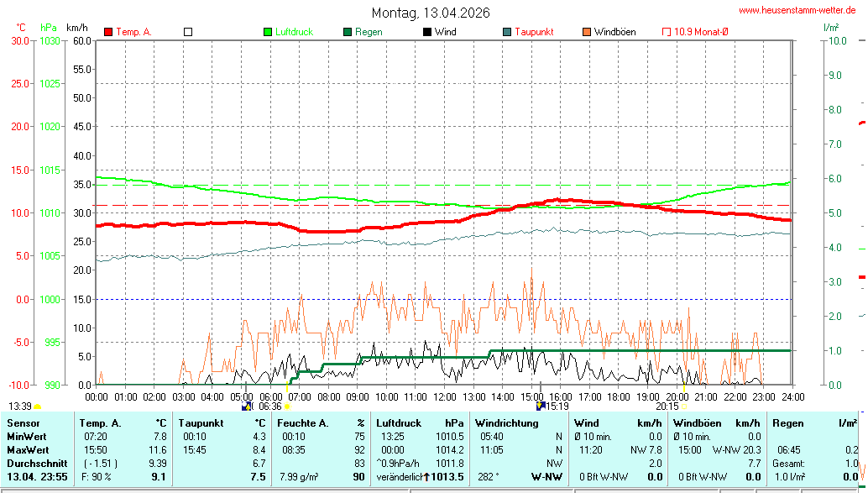The image size is (868, 493).
Task: Click the hPa axis unit label
Action: 49,28
